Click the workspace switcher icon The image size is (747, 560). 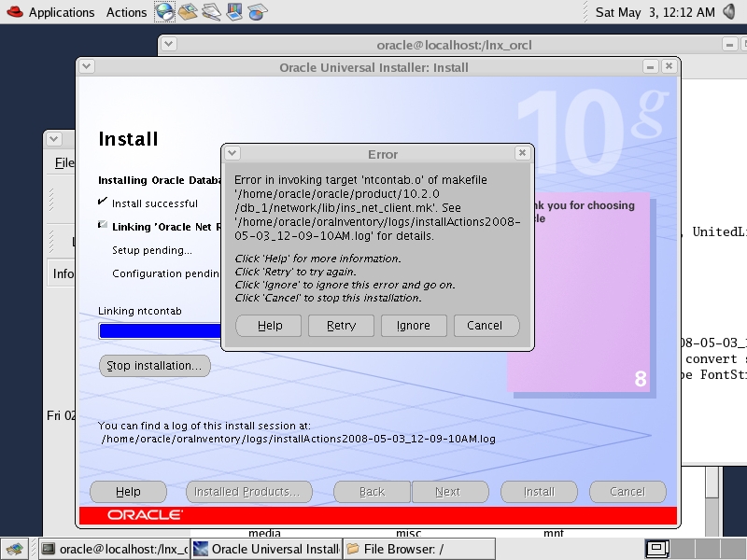point(659,549)
